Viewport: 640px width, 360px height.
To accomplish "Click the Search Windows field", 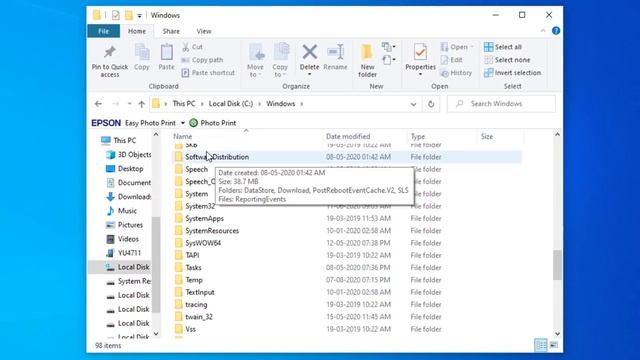I will [501, 104].
